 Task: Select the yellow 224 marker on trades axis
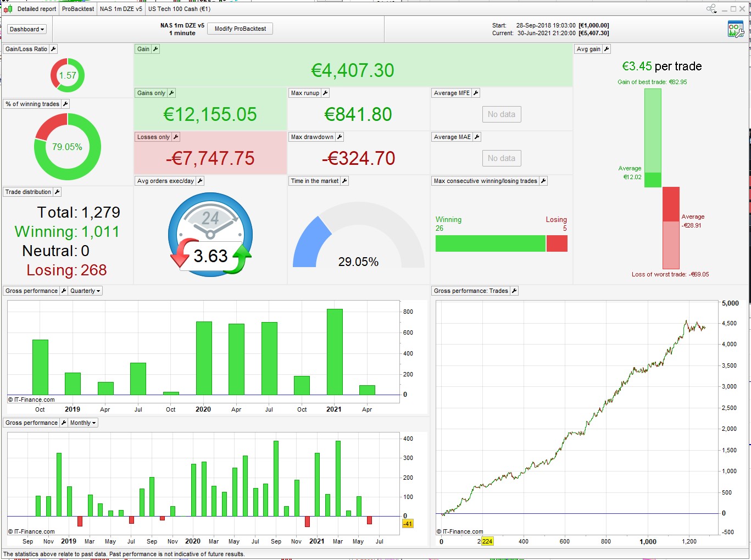coord(487,541)
